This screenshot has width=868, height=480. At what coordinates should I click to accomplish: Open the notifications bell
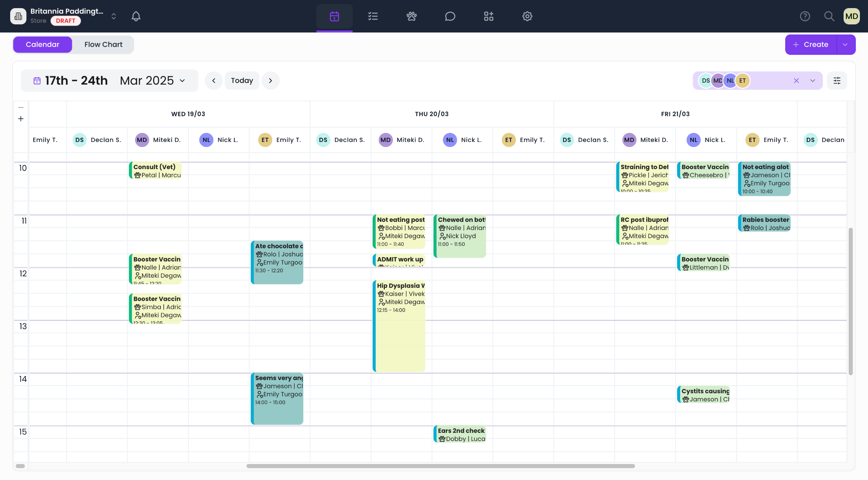point(136,16)
